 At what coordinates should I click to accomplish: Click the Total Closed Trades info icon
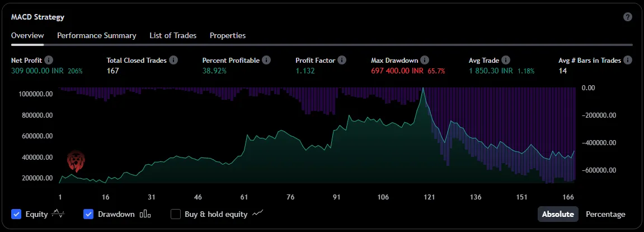(x=173, y=60)
